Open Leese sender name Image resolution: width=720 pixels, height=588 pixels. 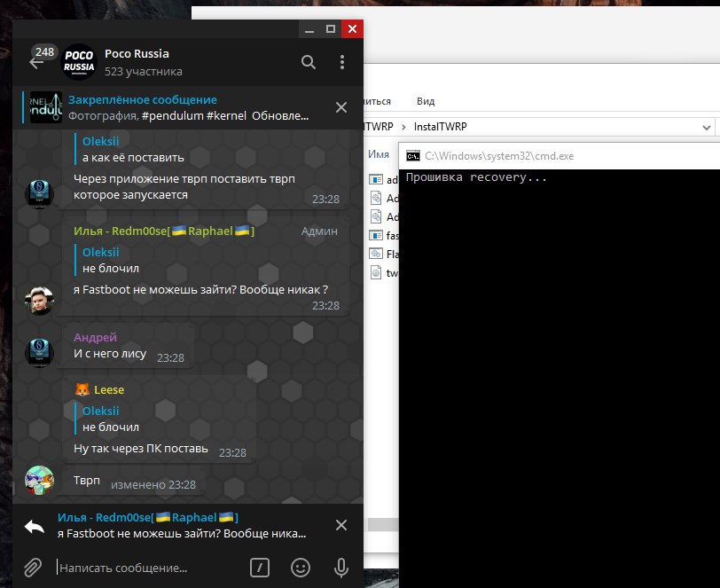tap(109, 390)
